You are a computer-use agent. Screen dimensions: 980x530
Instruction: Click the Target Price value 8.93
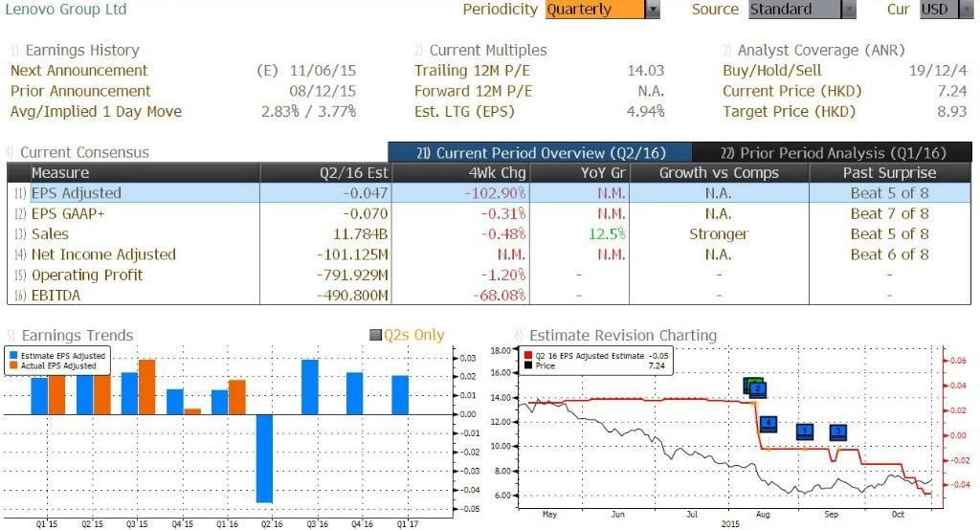coord(952,112)
